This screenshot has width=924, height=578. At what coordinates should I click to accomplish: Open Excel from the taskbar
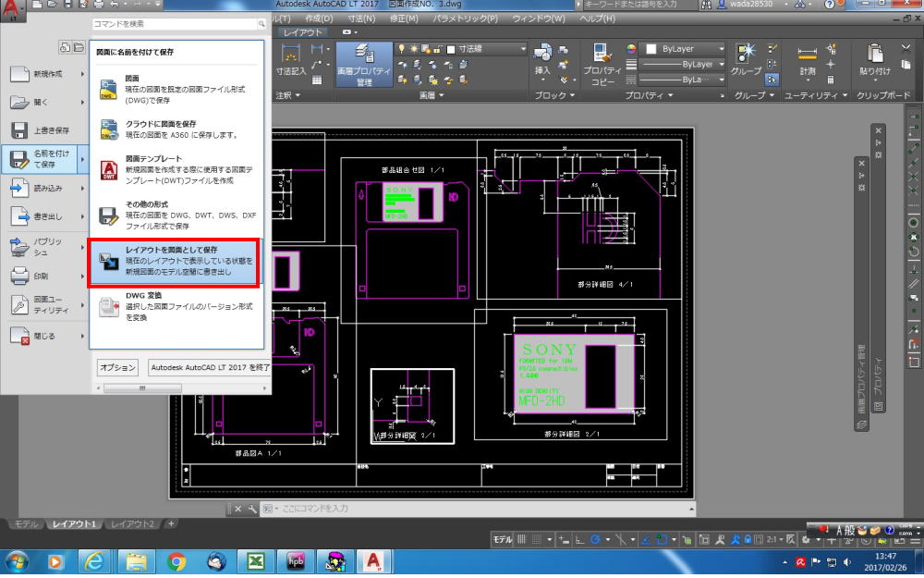[x=255, y=561]
